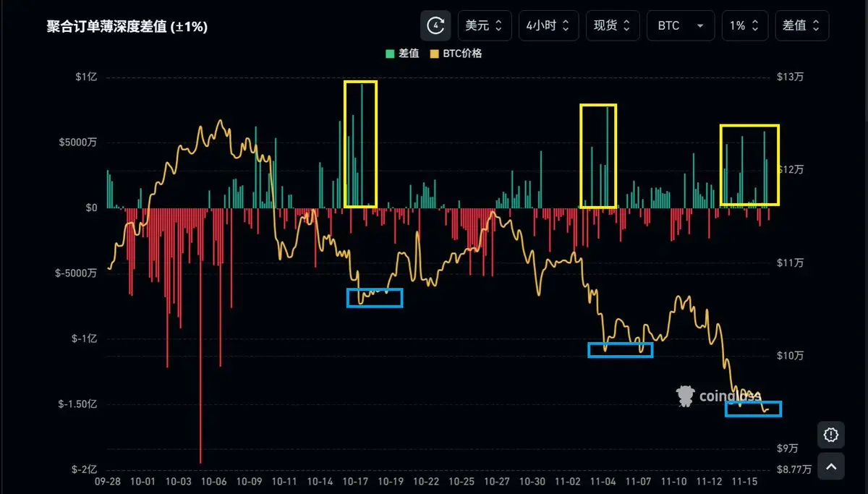The width and height of the screenshot is (868, 494).
Task: Click the yellow BTC价格 legend swatch
Action: point(434,54)
